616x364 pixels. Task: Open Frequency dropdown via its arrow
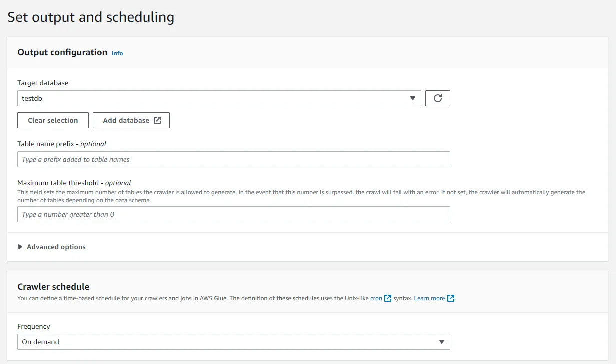(442, 342)
